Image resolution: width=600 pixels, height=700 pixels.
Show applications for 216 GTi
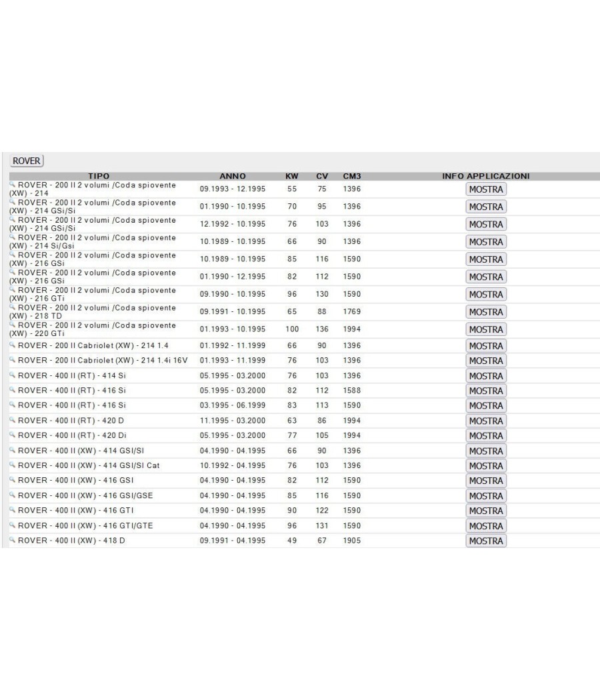point(486,295)
